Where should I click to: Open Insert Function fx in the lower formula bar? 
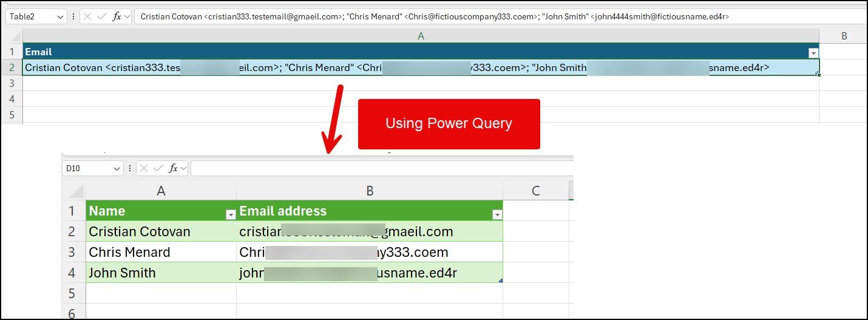173,168
